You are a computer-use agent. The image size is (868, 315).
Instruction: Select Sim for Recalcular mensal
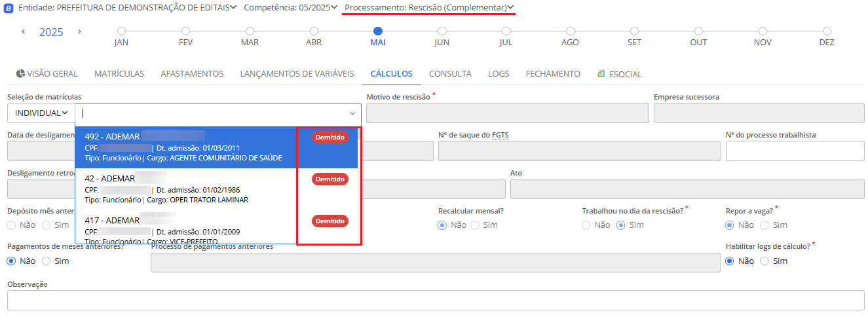(475, 225)
